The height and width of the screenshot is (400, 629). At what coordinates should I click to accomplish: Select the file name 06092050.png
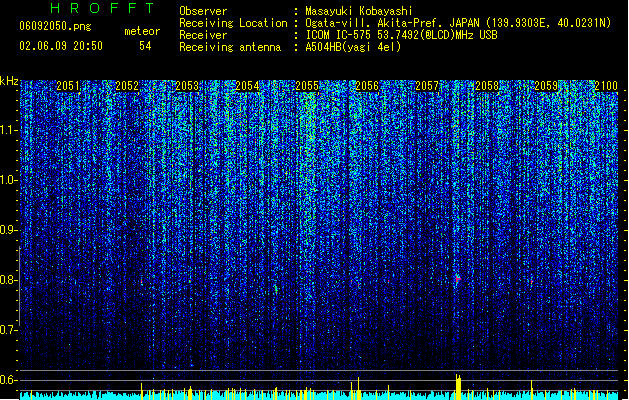55,27
